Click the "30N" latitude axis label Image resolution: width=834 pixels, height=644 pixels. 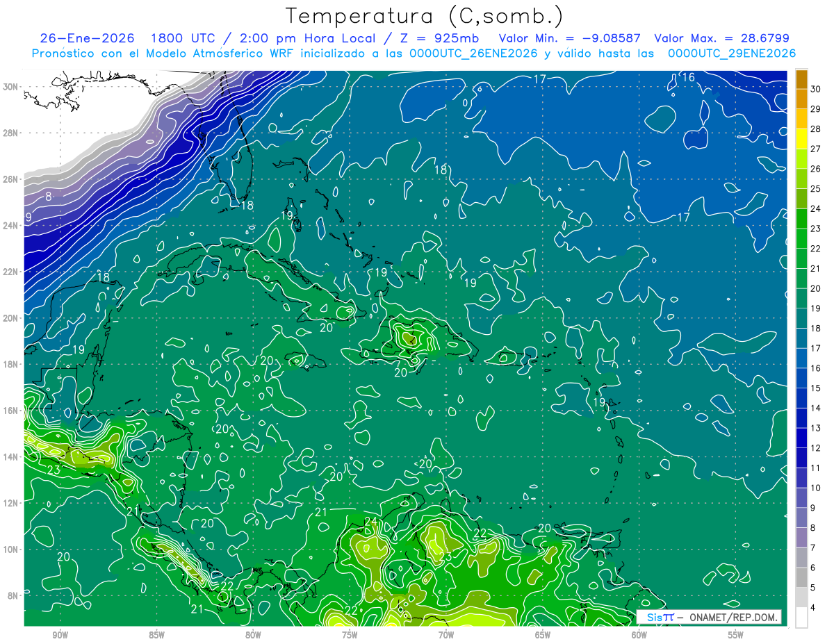click(11, 87)
